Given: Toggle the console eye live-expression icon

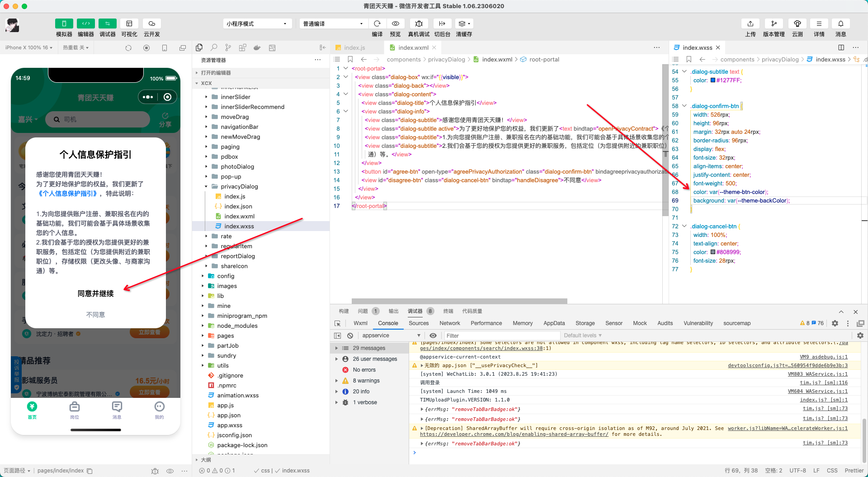Looking at the screenshot, I should [433, 335].
